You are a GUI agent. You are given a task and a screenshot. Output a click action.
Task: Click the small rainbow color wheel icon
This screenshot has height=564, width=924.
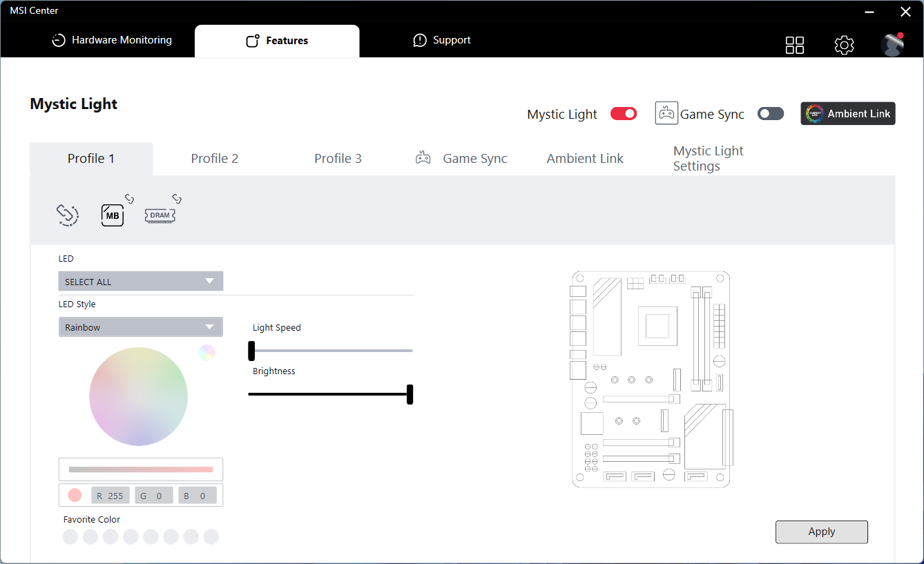(207, 353)
